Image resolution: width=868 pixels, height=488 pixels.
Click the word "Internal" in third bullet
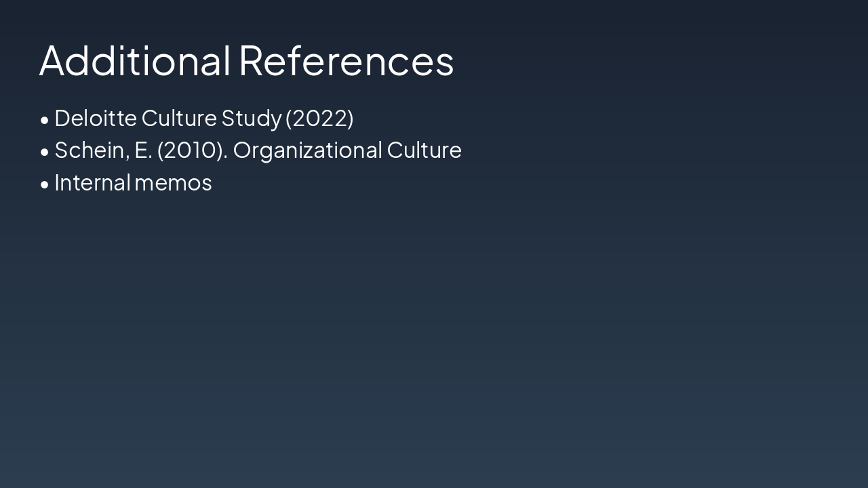tap(92, 183)
